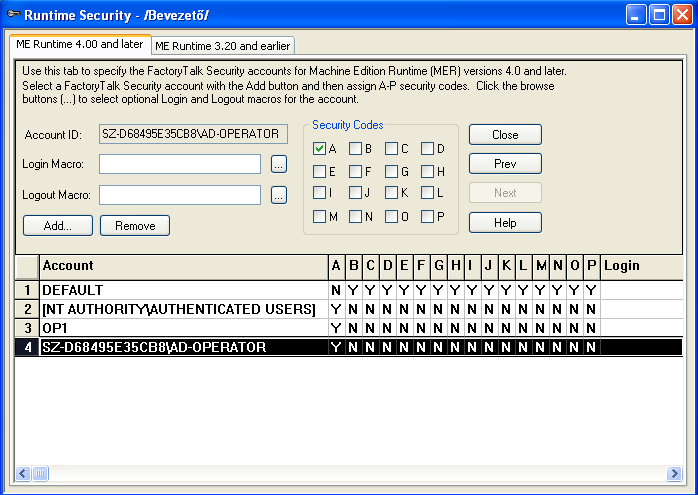Image resolution: width=698 pixels, height=495 pixels.
Task: Enable security code C checkbox
Action: point(391,149)
